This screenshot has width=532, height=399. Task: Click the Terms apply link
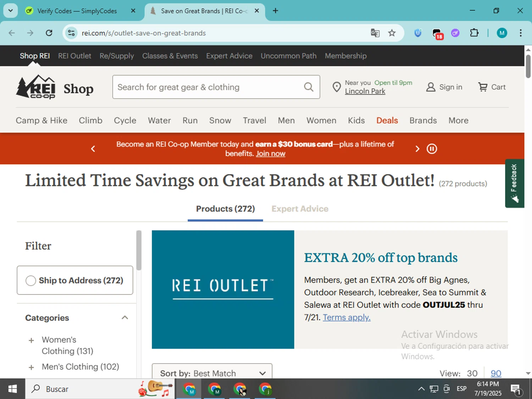click(347, 317)
